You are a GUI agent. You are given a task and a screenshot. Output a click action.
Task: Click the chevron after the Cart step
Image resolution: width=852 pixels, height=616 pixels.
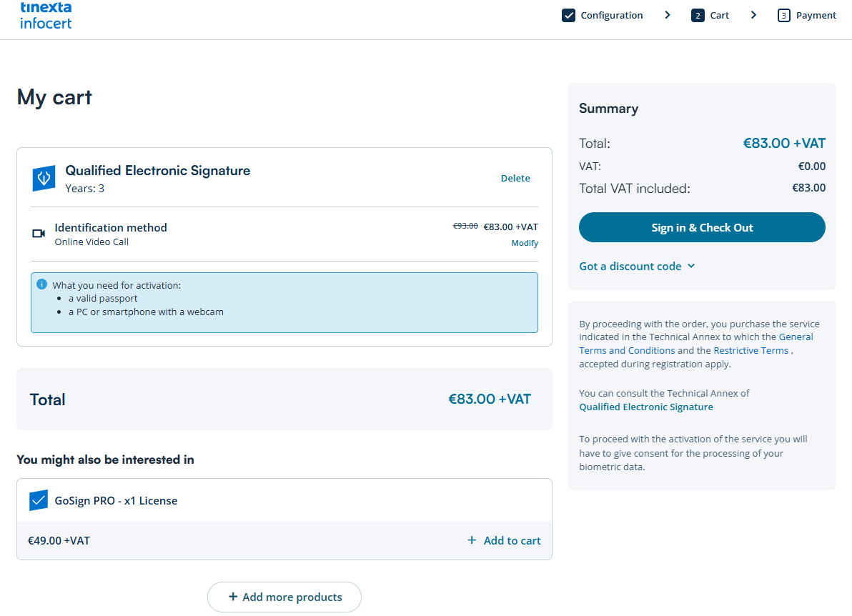tap(753, 15)
